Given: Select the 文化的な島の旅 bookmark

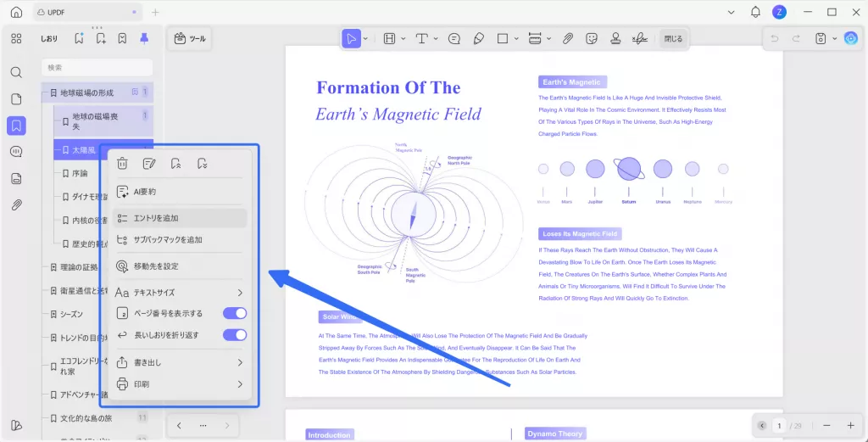Looking at the screenshot, I should point(86,417).
